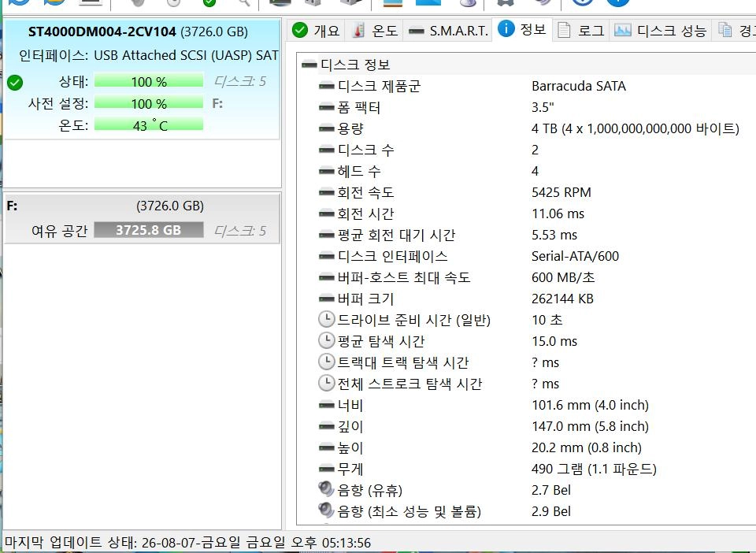Click the green check status icon
756x553 pixels.
15,83
